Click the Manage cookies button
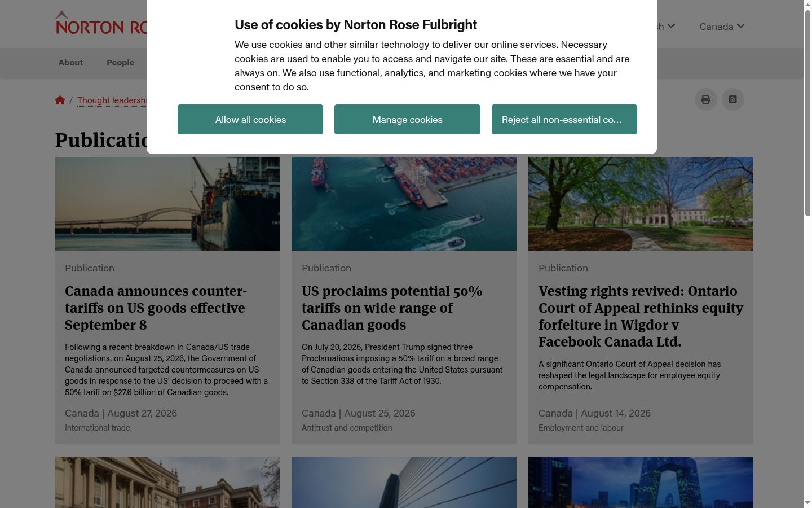Image resolution: width=812 pixels, height=508 pixels. pos(407,120)
